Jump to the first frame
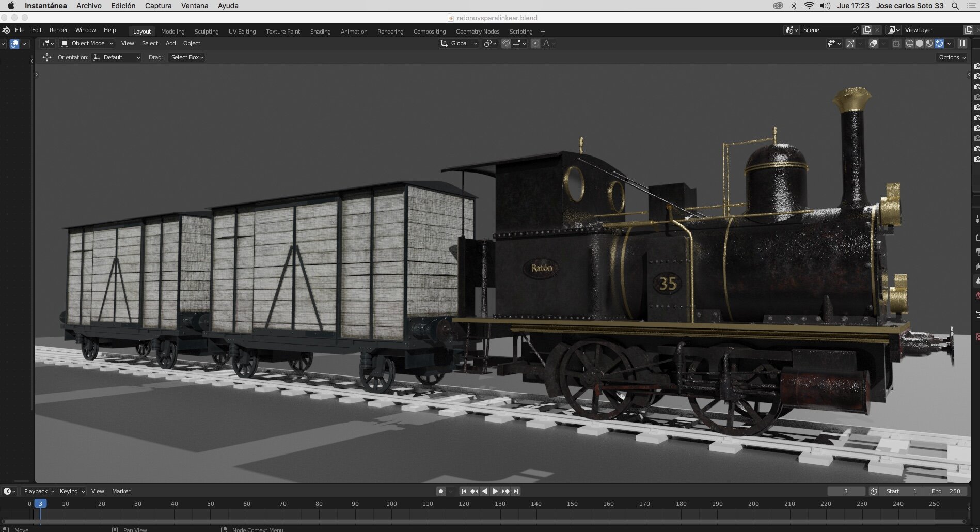Screen dimensions: 980x532 (x=464, y=491)
